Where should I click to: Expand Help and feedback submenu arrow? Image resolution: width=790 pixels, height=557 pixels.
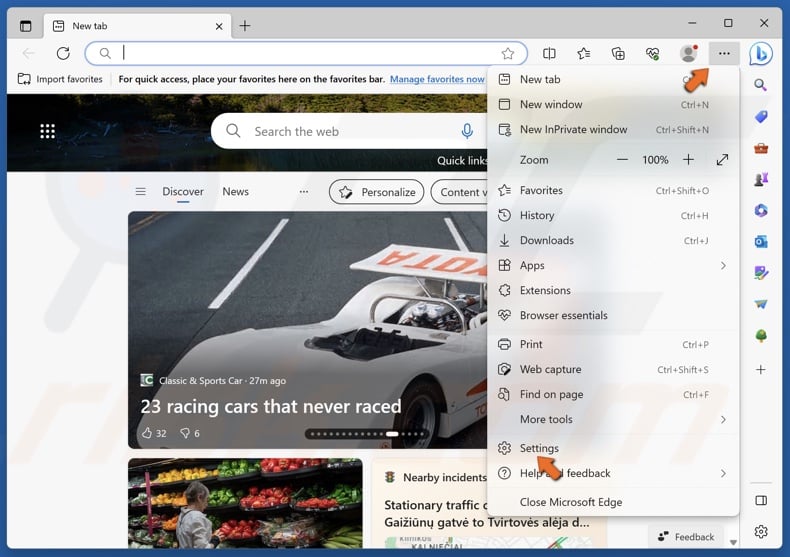coord(723,473)
